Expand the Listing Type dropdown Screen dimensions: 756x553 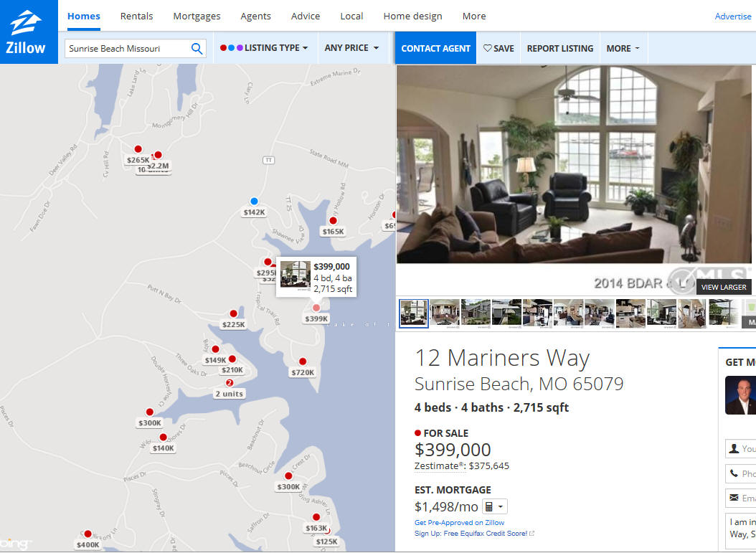coord(264,48)
